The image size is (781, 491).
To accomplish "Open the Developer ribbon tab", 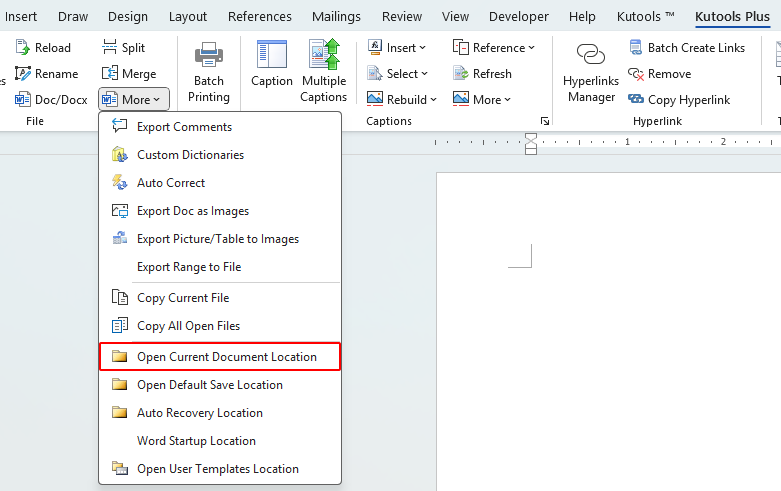I will (519, 17).
